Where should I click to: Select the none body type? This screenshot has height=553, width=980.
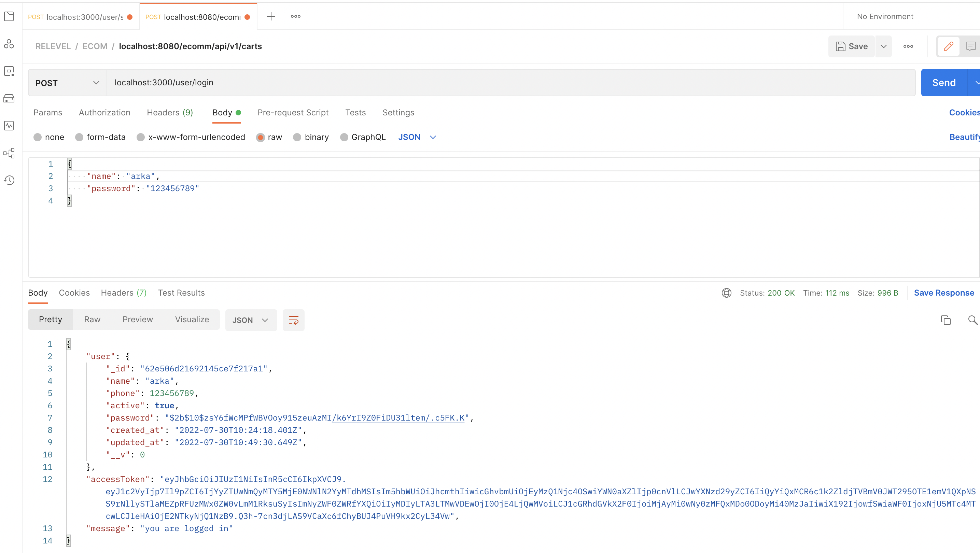pyautogui.click(x=49, y=137)
